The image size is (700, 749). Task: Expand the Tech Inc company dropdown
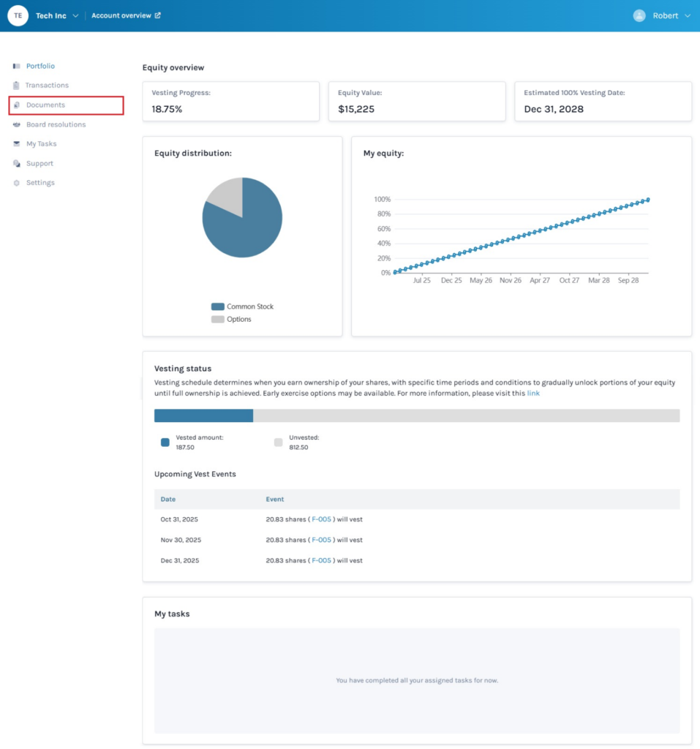point(75,16)
